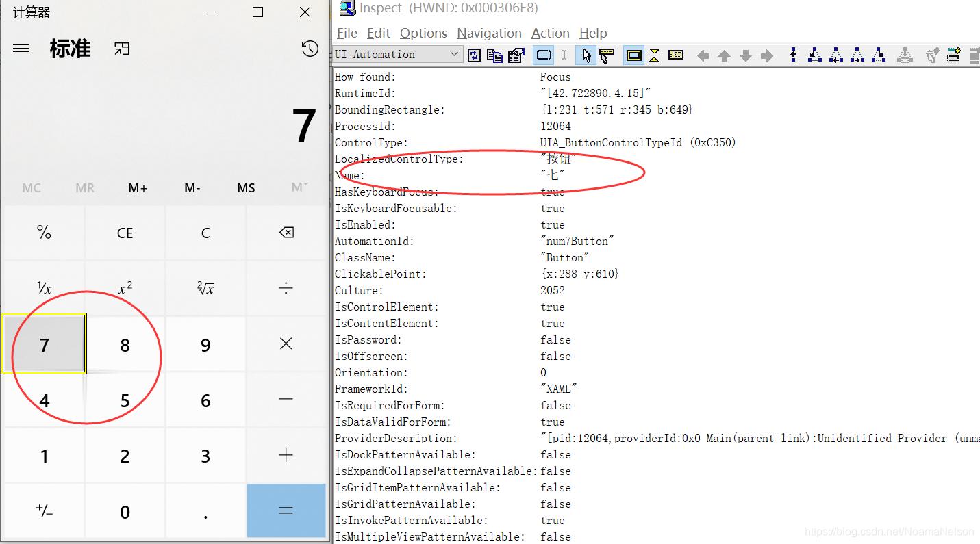Click the 9 key on Calculator keypad

[x=205, y=344]
